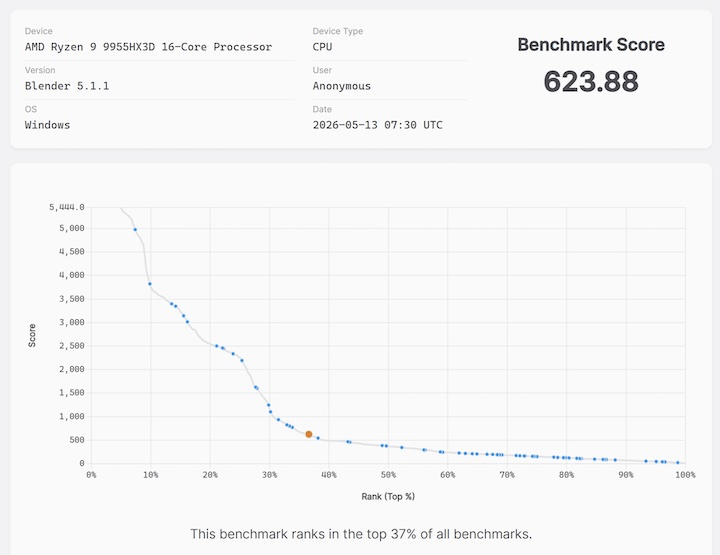The height and width of the screenshot is (555, 720).
Task: Click the Rank (Top %) axis title
Action: tap(388, 496)
